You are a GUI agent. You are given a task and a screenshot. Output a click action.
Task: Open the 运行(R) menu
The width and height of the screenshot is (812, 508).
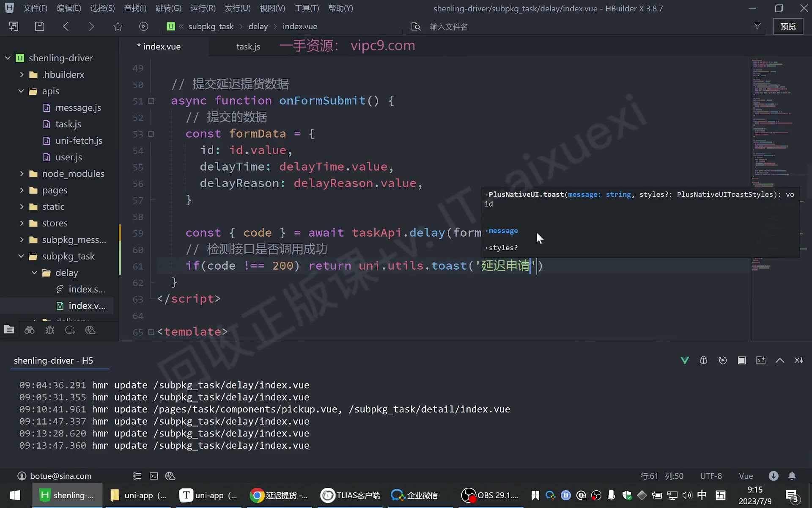point(203,8)
